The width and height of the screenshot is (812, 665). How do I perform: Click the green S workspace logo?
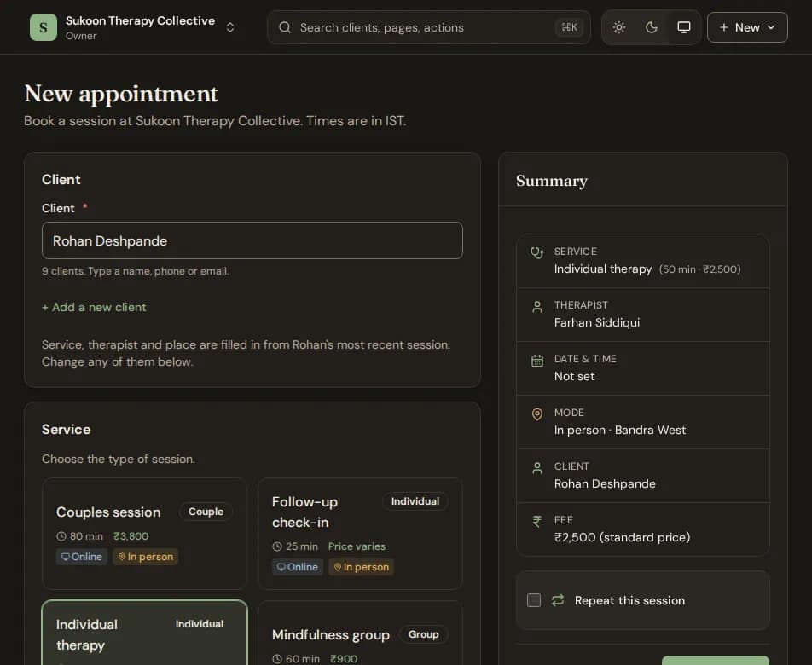coord(43,27)
